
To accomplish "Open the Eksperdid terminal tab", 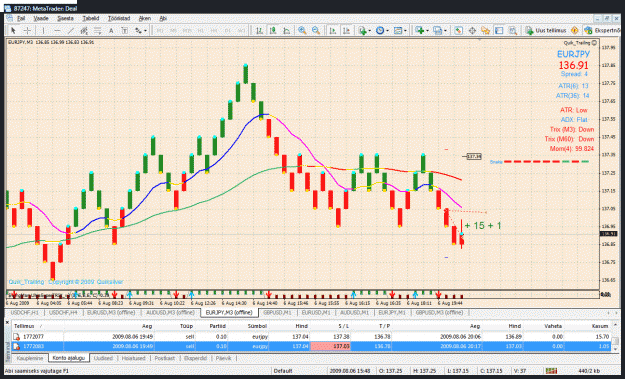I will pyautogui.click(x=195, y=358).
